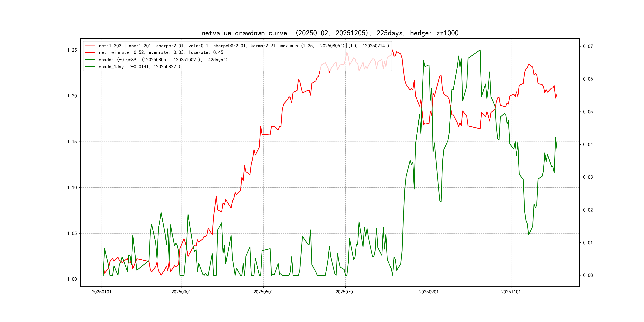Click the maxdd 42days legend text
This screenshot has height=322, width=644.
163,60
